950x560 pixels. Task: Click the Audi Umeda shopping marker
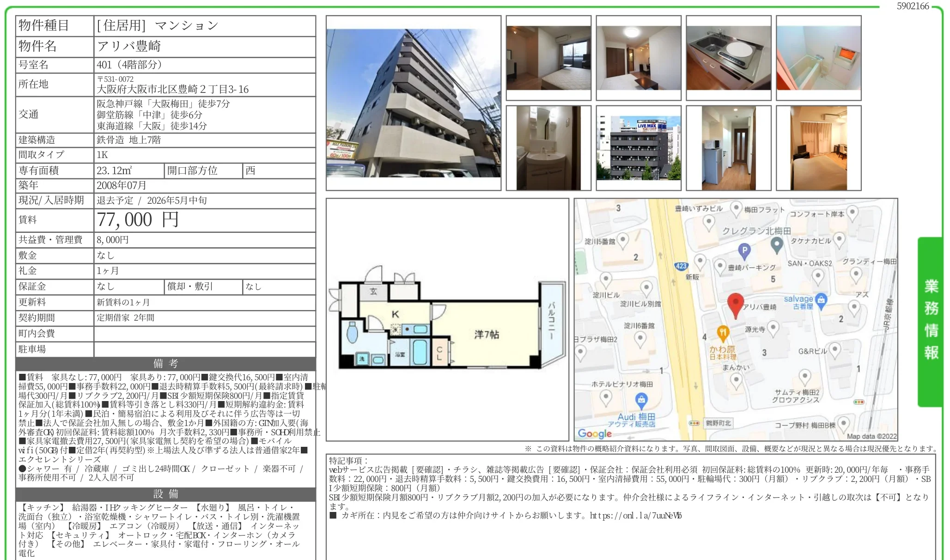(641, 400)
